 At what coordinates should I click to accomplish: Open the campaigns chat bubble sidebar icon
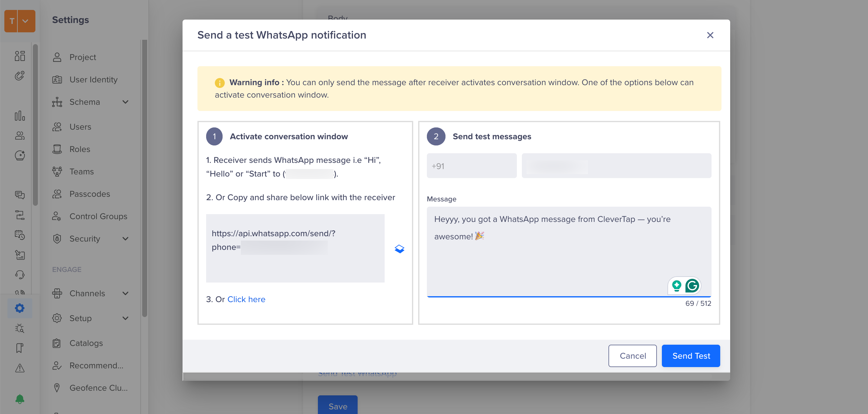pos(20,195)
